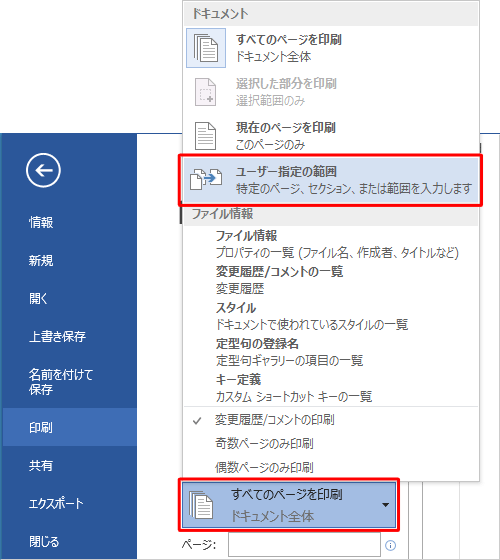Choose 定型句の登録名 option
The width and height of the screenshot is (500, 560).
(289, 352)
